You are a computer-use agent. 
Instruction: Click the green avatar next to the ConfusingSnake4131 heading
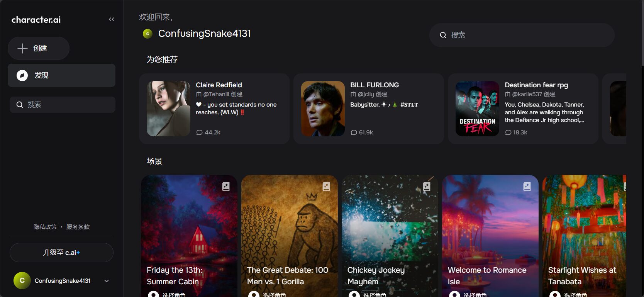(x=147, y=34)
